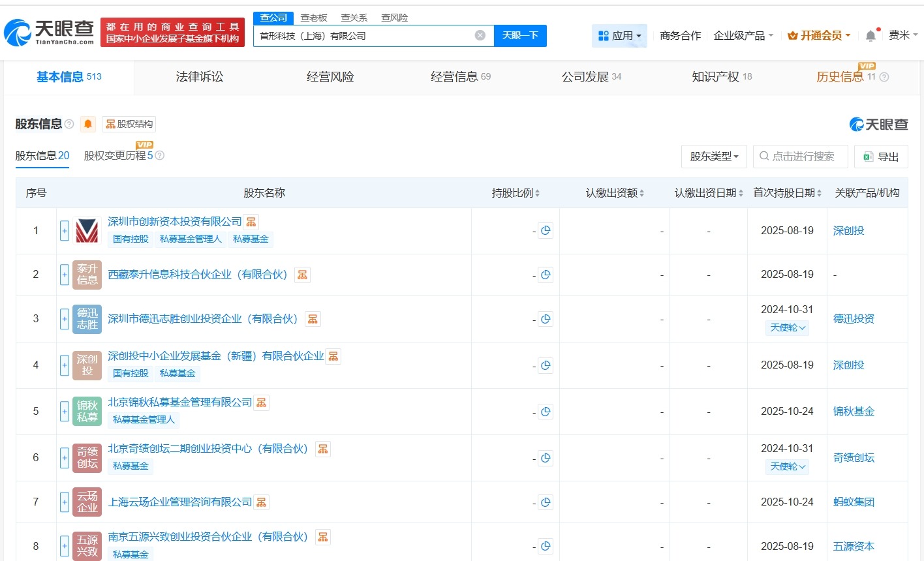Click the VIP badge on 股权变更历程

tap(144, 145)
